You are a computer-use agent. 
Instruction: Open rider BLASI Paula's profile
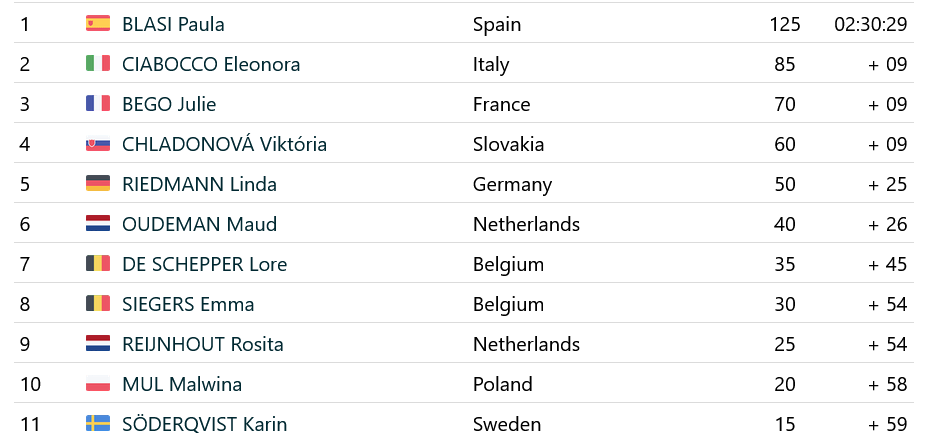(x=173, y=24)
